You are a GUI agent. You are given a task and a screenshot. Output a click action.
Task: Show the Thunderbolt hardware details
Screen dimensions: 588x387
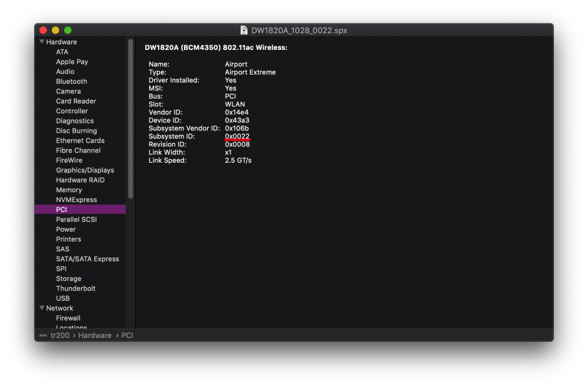[75, 288]
